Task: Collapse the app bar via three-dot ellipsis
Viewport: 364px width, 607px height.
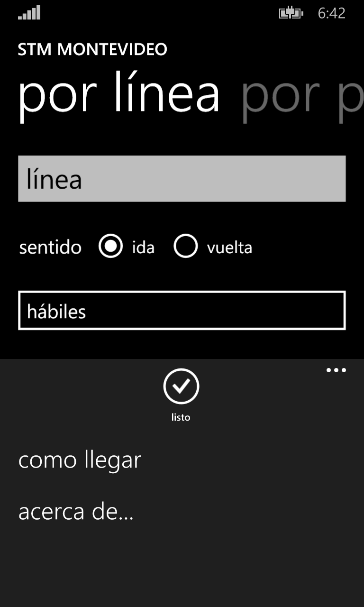Action: pos(336,370)
